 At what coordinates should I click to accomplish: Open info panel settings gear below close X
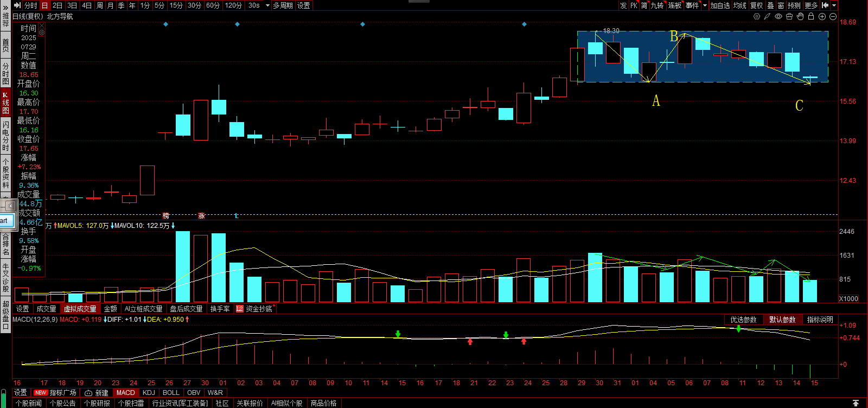(42, 33)
